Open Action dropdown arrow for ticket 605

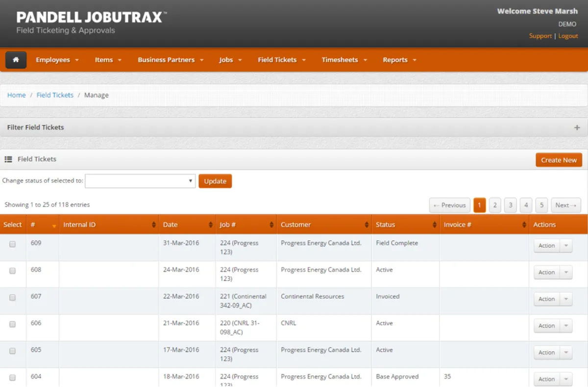[x=566, y=353]
